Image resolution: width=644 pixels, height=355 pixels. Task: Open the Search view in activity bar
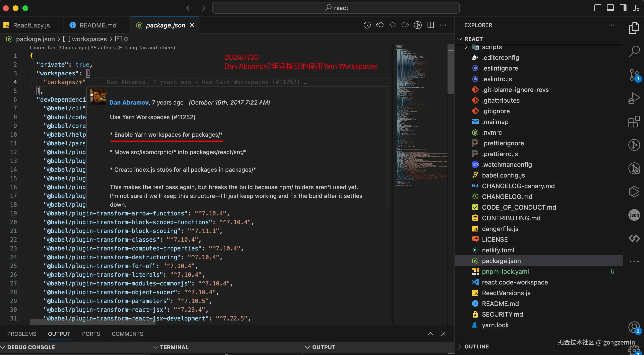634,51
